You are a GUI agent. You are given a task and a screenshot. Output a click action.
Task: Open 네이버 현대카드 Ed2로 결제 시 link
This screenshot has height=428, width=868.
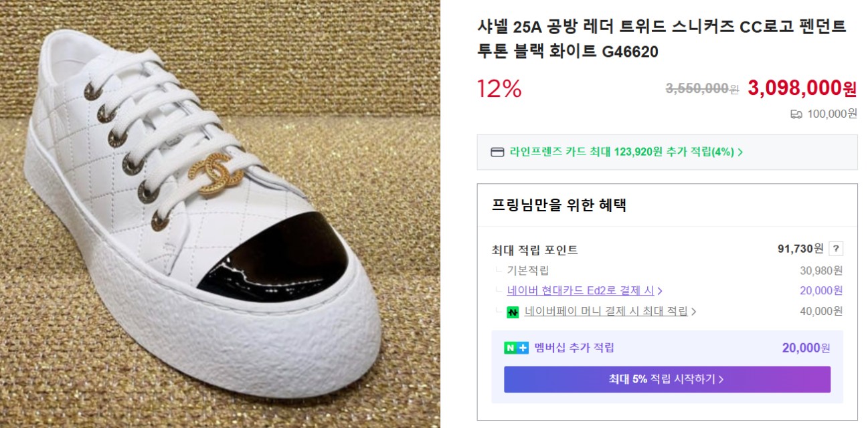[x=580, y=290]
